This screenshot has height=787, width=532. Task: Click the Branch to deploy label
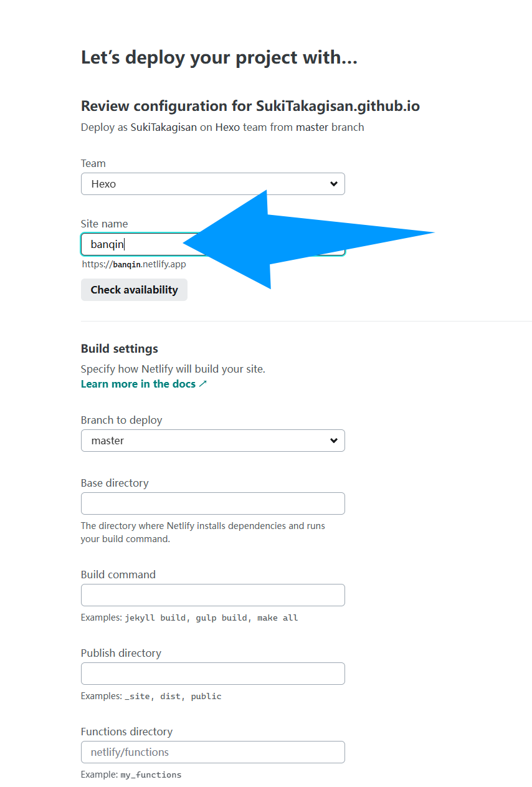click(x=121, y=420)
